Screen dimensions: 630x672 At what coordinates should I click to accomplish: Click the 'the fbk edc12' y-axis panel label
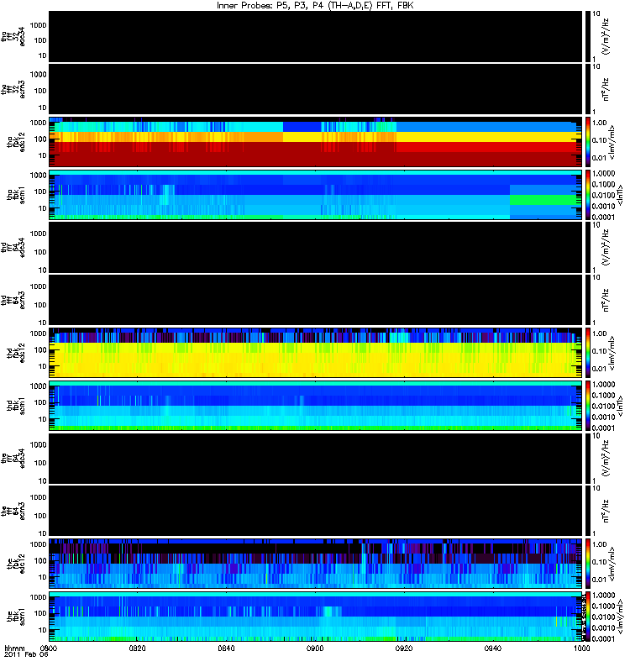(x=16, y=564)
